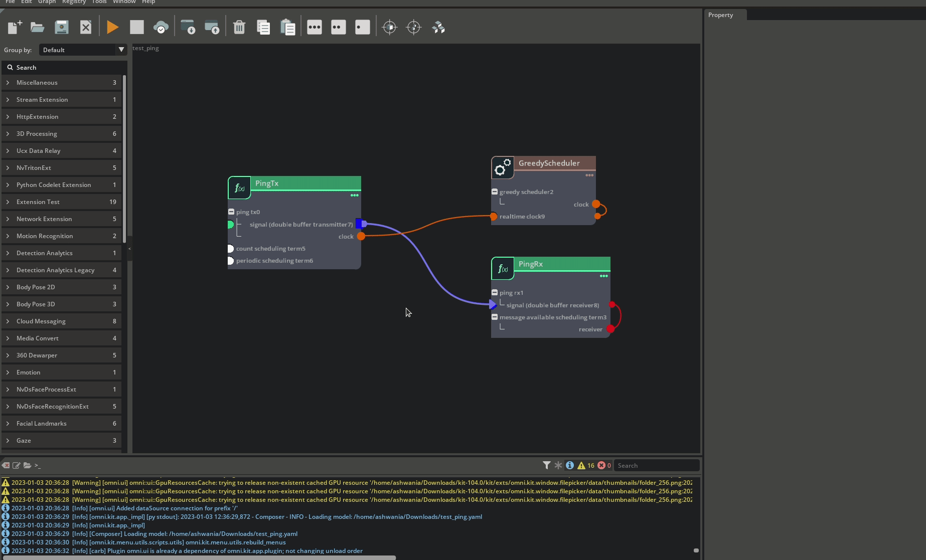Click the new graph file icon

tap(15, 27)
